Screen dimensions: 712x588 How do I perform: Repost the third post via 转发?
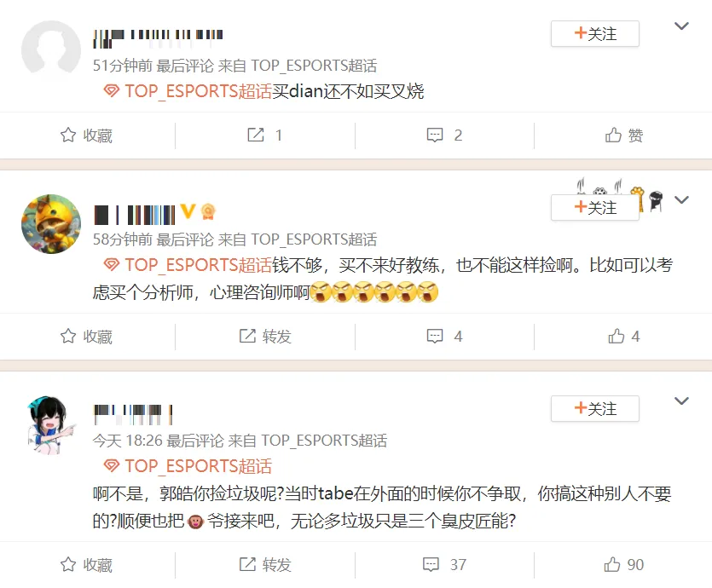(265, 564)
